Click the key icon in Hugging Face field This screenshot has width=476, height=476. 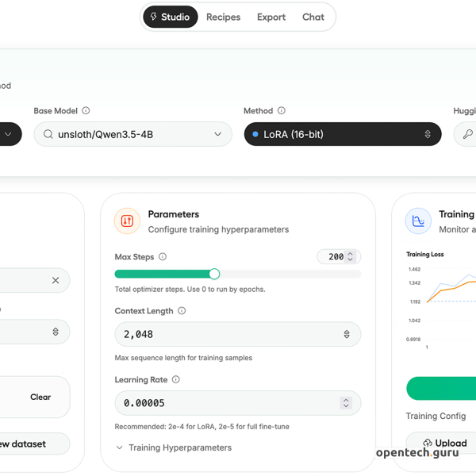point(468,134)
